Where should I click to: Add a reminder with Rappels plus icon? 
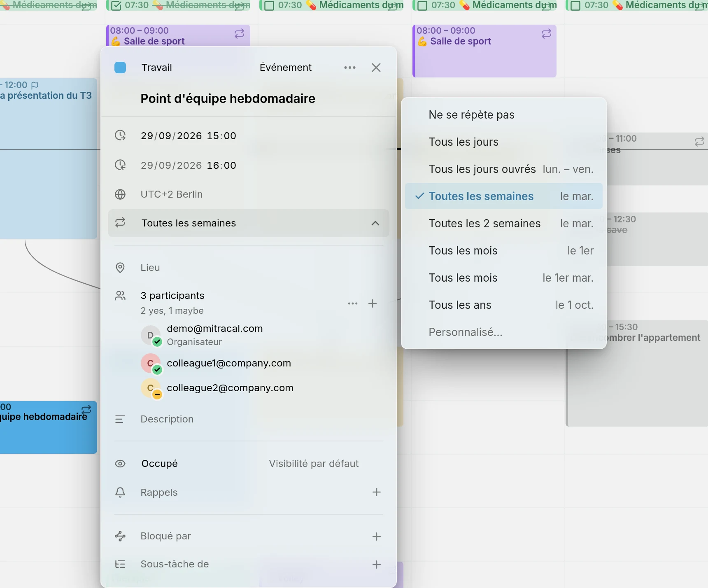377,492
